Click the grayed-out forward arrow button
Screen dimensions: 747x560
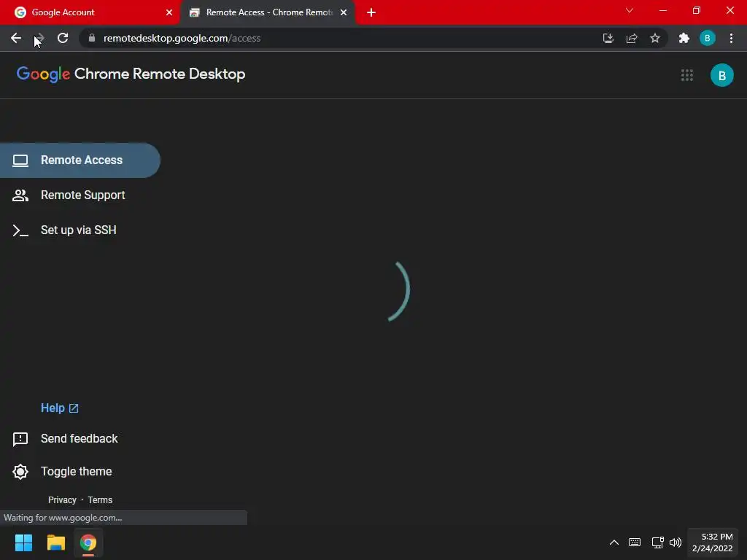39,38
